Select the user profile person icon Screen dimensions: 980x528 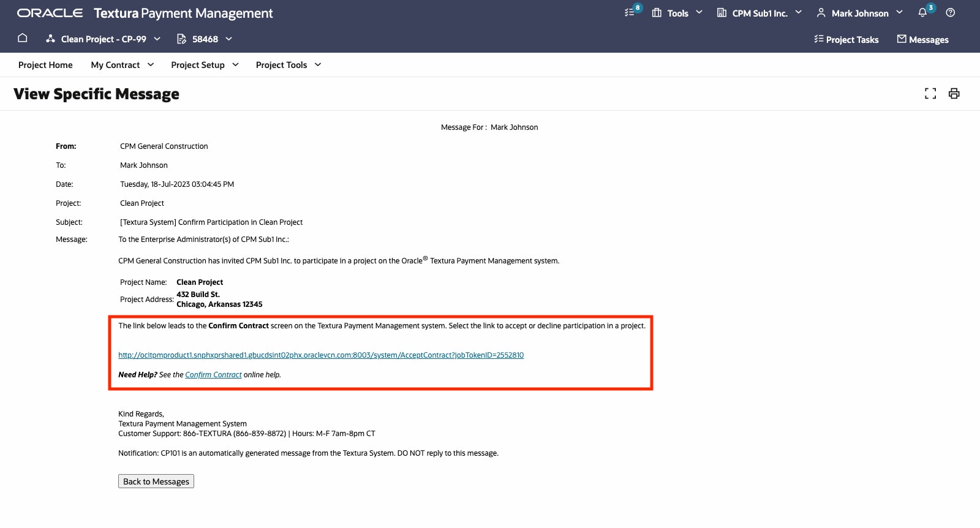tap(821, 13)
